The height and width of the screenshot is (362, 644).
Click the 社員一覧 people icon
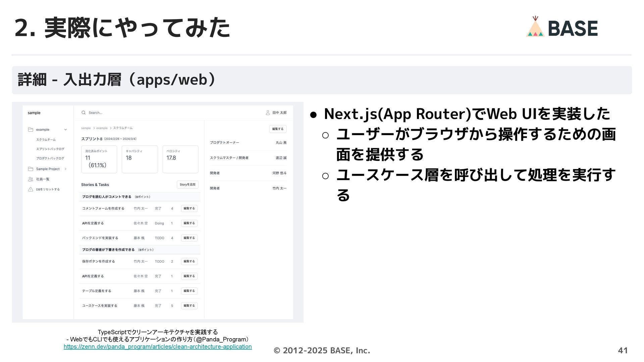(31, 179)
